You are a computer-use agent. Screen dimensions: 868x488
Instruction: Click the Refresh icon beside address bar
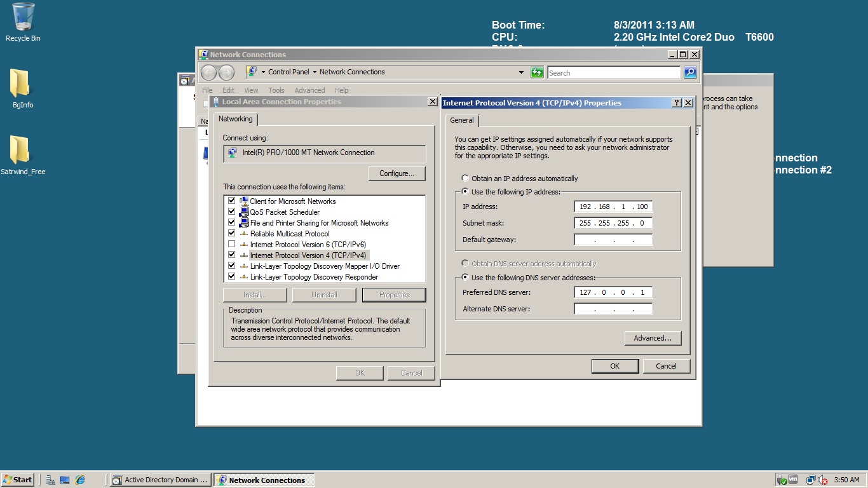pyautogui.click(x=537, y=72)
